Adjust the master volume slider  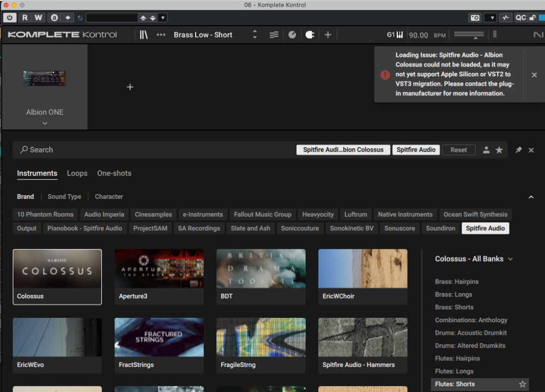coord(469,34)
